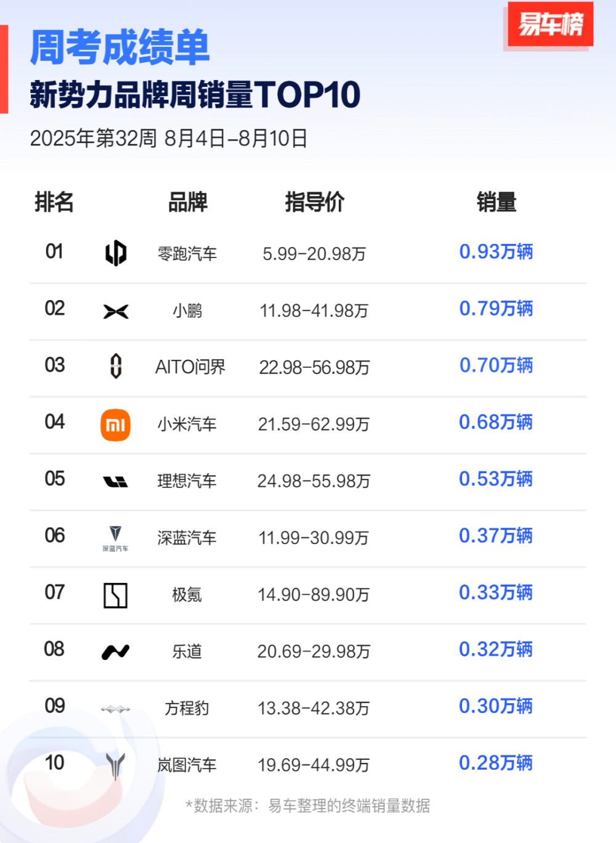Click rank number 08
Image resolution: width=616 pixels, height=843 pixels.
pyautogui.click(x=54, y=649)
